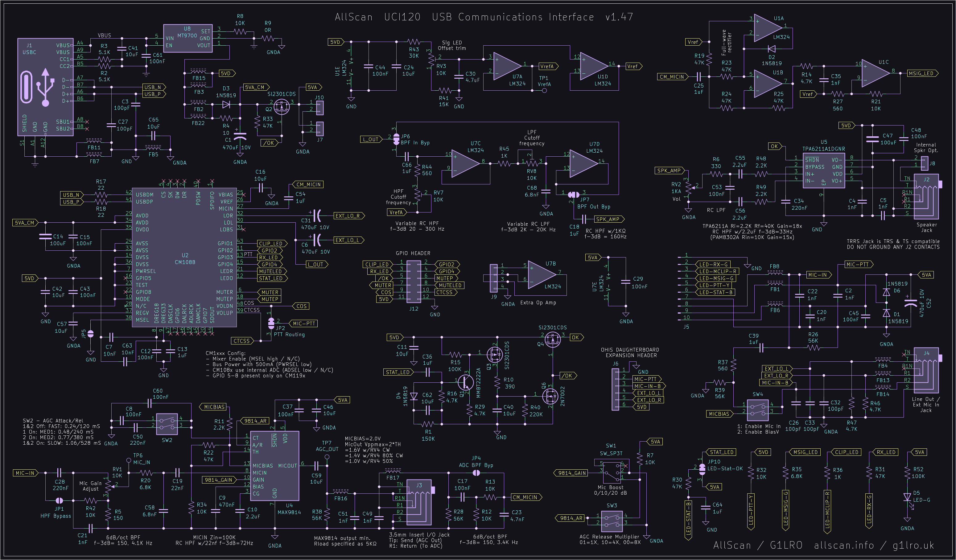Viewport: 956px width, 560px height.
Task: Click the RV2 volume potentiometer symbol
Action: (688, 187)
